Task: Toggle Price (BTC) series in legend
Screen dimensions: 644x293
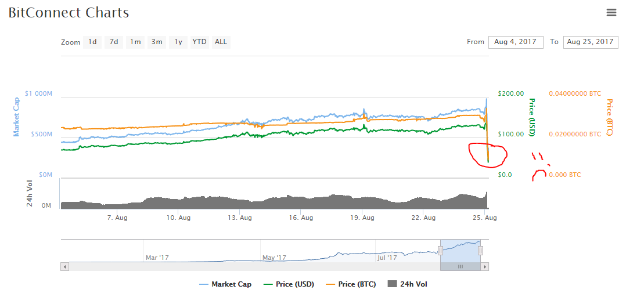Action: coord(350,284)
